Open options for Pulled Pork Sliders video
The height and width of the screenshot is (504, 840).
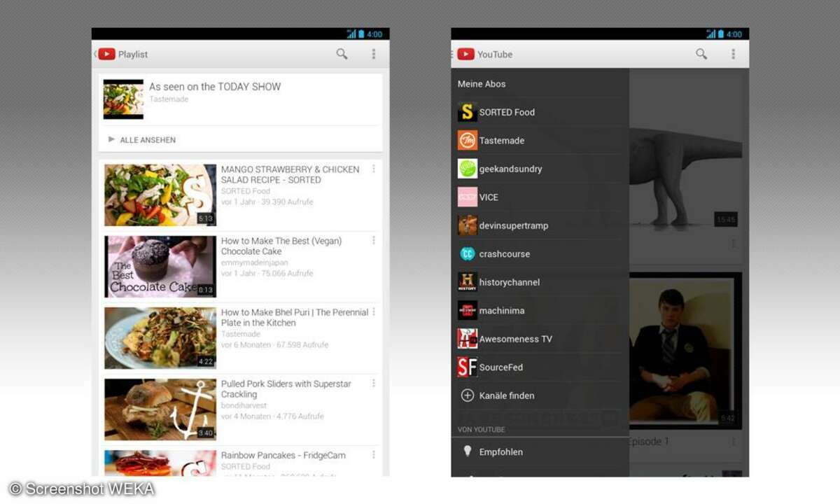374,383
